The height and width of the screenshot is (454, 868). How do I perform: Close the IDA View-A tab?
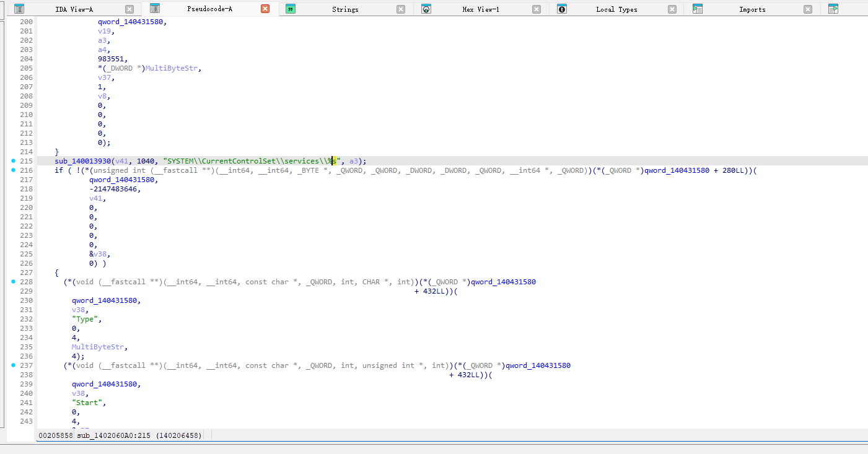129,9
